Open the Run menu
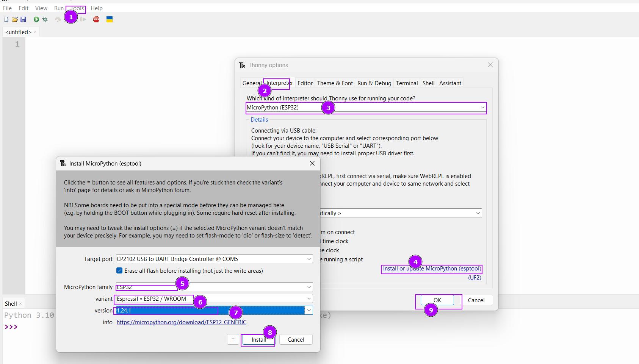Screen dimensions: 639x364 tap(59, 8)
